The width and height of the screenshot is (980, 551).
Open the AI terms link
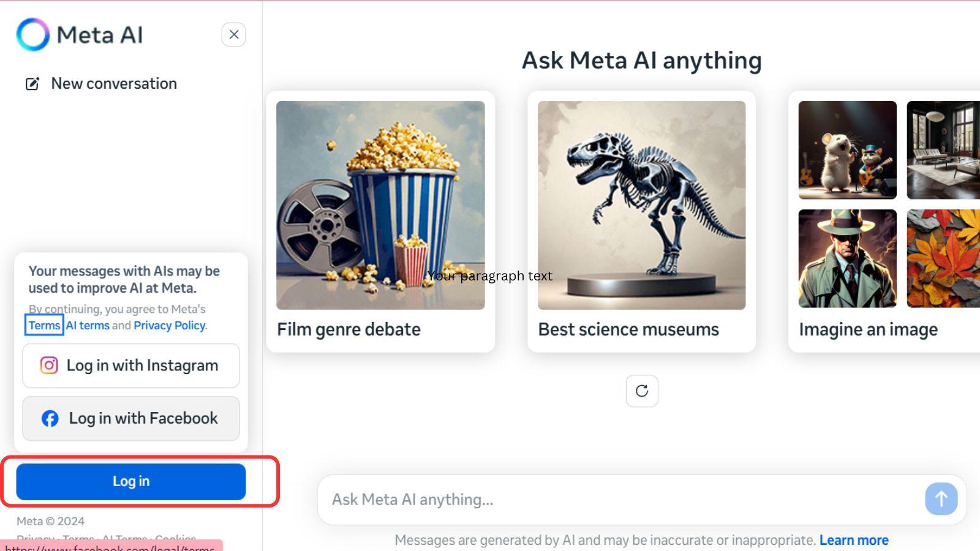[x=88, y=326]
